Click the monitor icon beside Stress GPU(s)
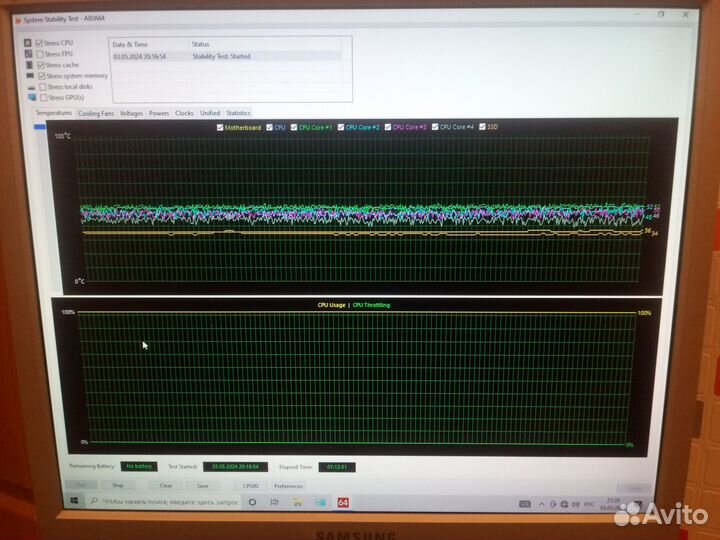This screenshot has width=720, height=540. pyautogui.click(x=32, y=98)
